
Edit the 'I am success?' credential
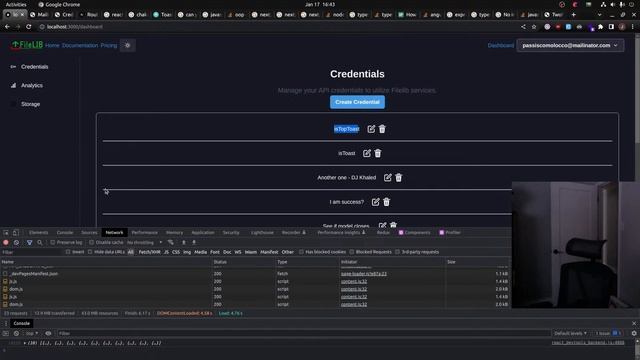pyautogui.click(x=376, y=202)
